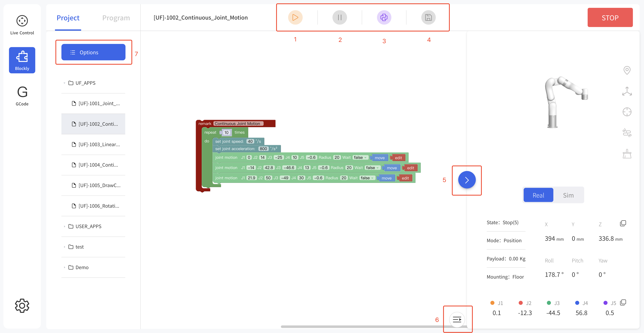Click the trajectory path icon
644x333 pixels.
(627, 133)
